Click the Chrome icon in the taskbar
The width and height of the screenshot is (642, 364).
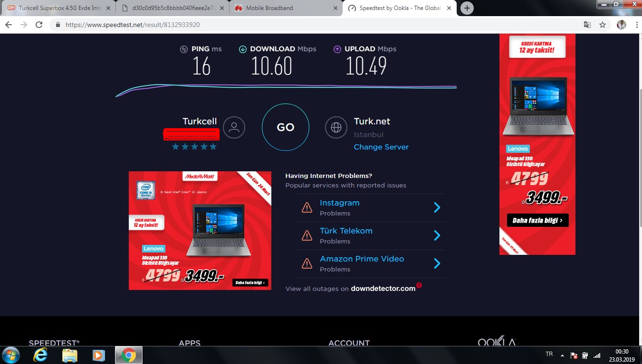coord(128,355)
